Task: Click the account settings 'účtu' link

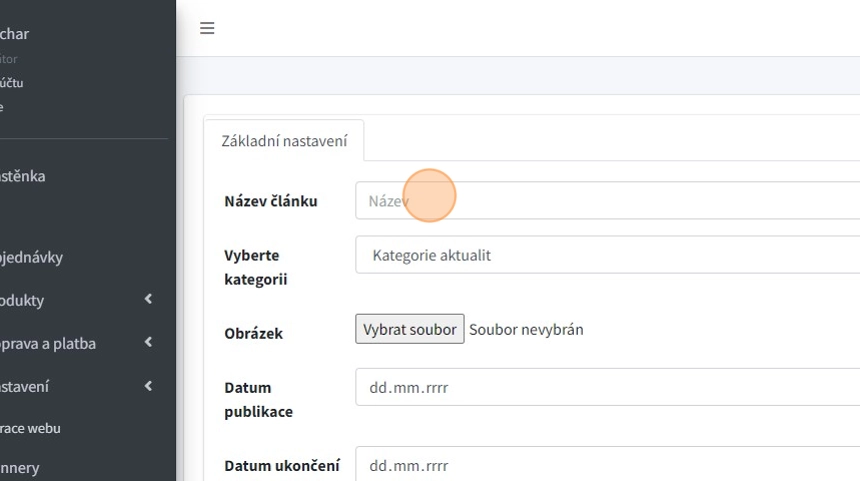Action: coord(12,83)
